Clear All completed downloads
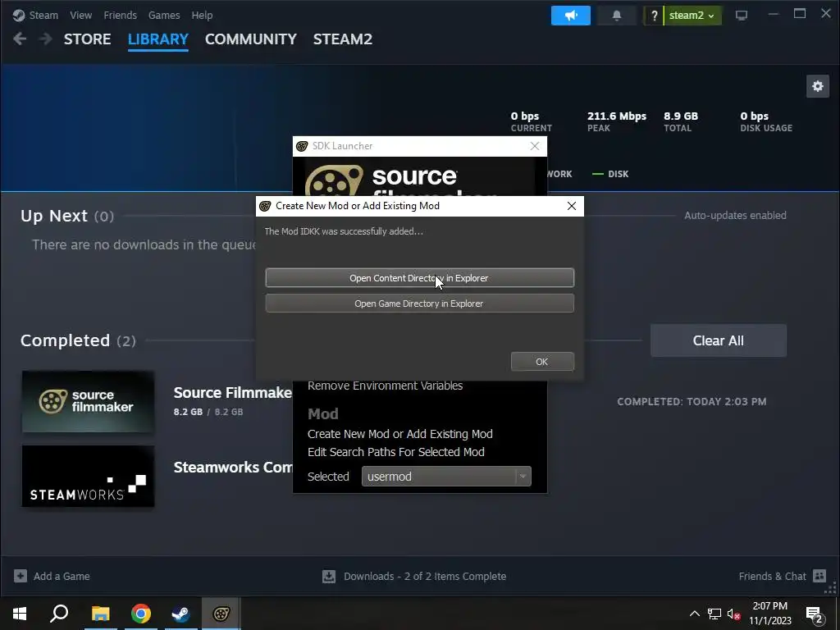The height and width of the screenshot is (630, 840). coord(719,340)
